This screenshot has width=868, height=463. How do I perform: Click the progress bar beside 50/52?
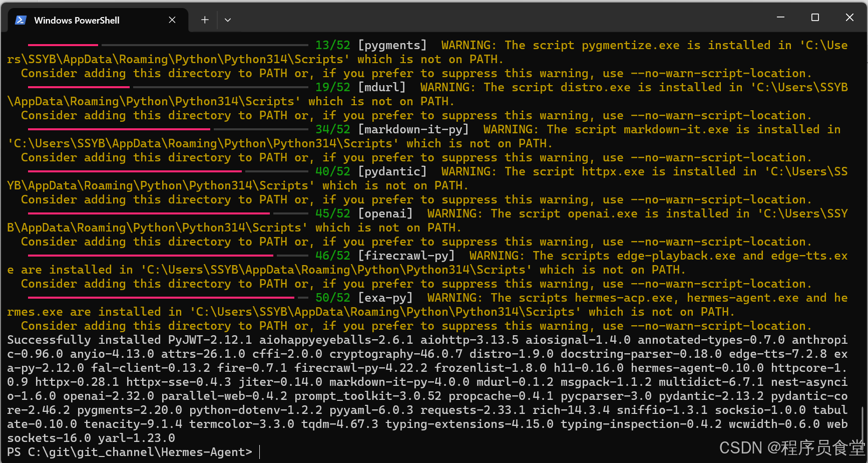[x=168, y=298]
